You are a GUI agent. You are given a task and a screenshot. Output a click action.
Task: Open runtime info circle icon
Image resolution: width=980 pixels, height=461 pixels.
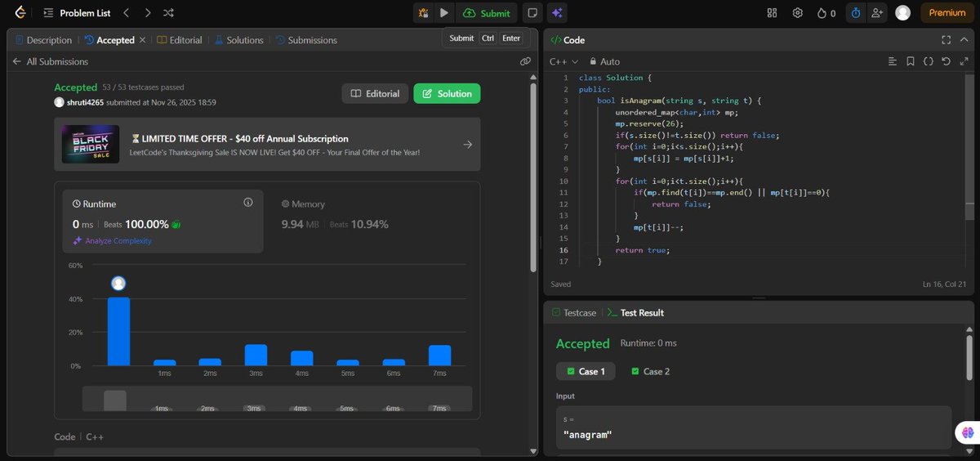(x=248, y=203)
